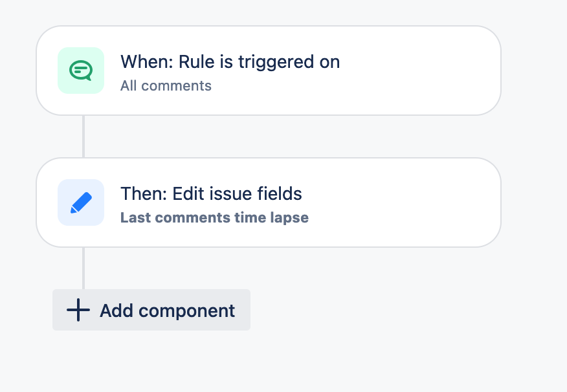Viewport: 567px width, 392px height.
Task: Click the speech bubble tile in the When card
Action: 81,71
